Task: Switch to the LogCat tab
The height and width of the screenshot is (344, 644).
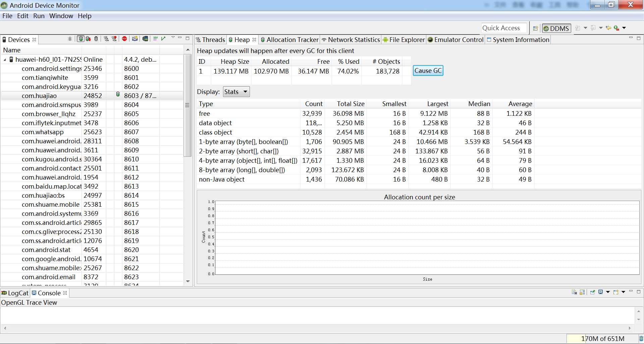Action: (15, 293)
